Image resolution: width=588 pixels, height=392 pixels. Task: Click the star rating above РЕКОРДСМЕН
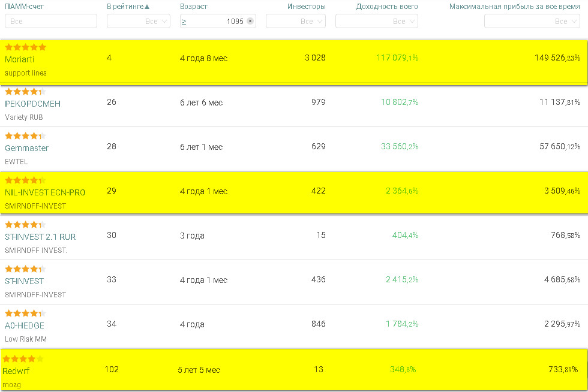pos(25,92)
